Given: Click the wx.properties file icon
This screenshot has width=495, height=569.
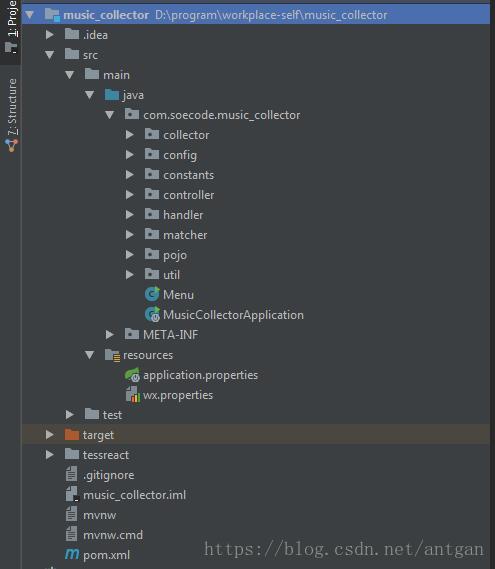Looking at the screenshot, I should pos(132,394).
